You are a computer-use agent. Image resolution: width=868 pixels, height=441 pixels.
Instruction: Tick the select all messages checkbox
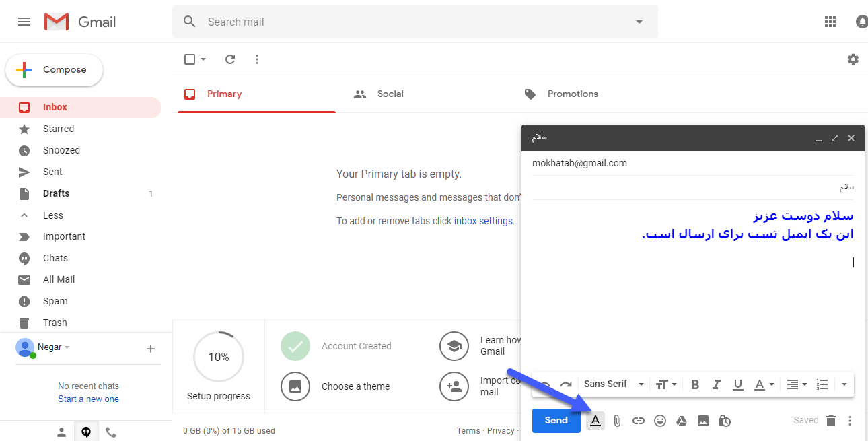point(190,59)
